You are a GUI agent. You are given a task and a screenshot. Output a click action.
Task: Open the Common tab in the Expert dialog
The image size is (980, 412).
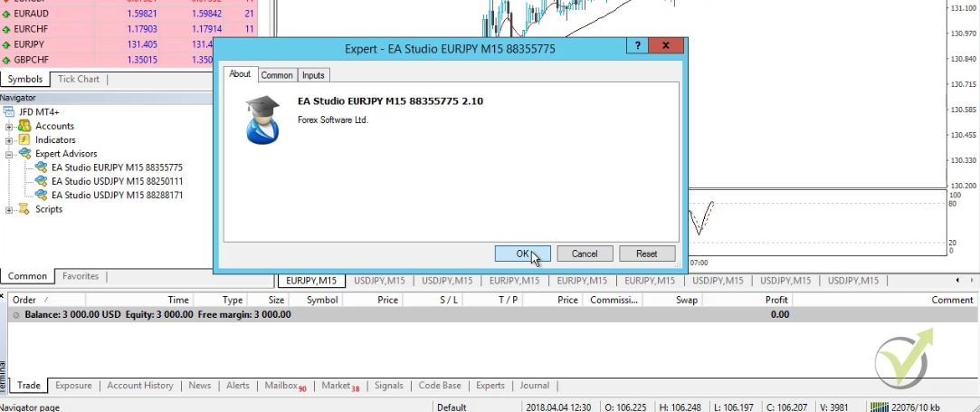click(x=277, y=75)
